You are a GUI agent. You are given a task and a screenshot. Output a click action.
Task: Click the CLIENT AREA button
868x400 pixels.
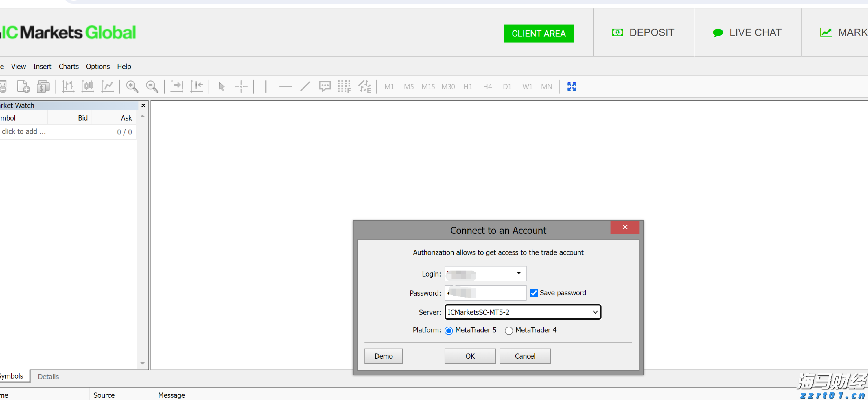point(539,33)
